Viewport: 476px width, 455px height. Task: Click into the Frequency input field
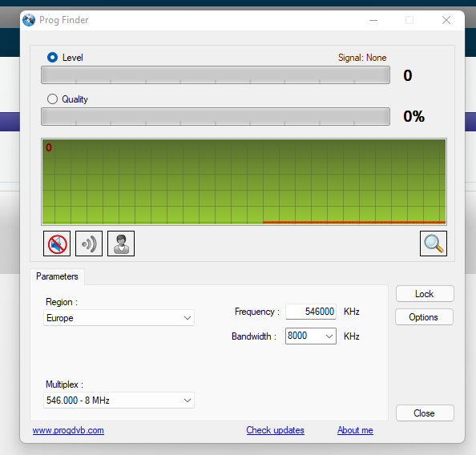311,312
